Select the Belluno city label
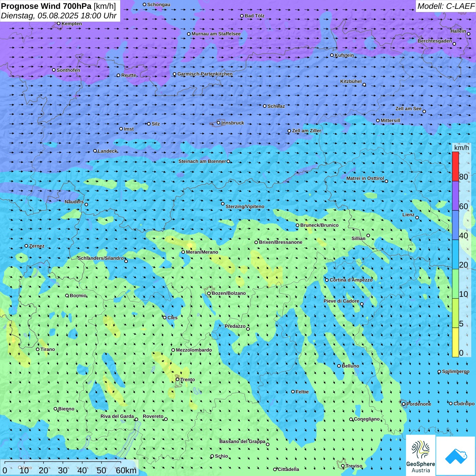Image resolution: width=476 pixels, height=476 pixels. point(350,366)
